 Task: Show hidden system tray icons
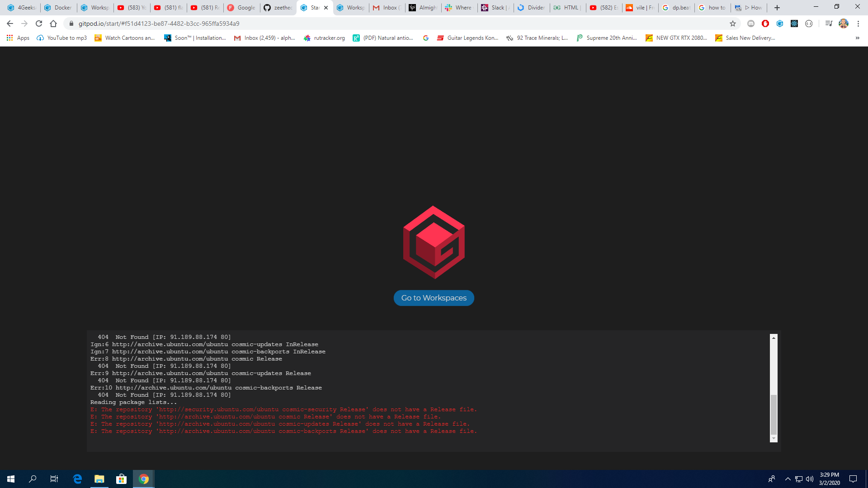pos(788,479)
